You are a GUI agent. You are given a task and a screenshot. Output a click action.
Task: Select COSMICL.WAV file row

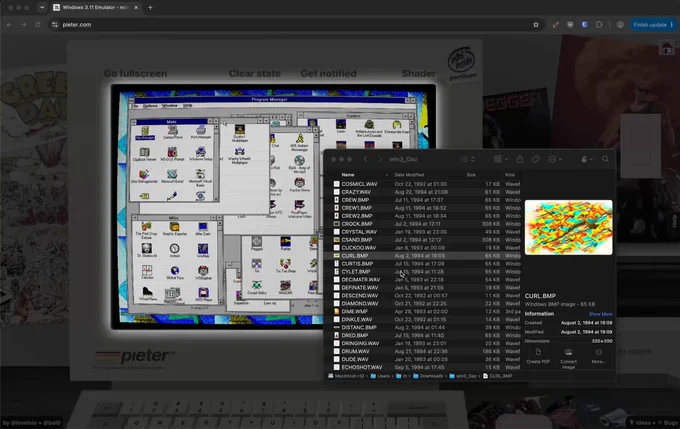[x=423, y=184]
